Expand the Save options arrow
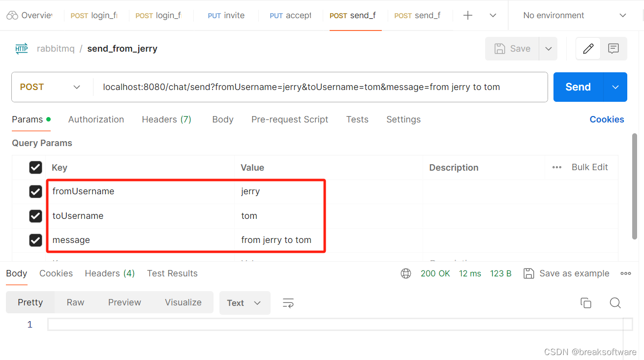This screenshot has height=360, width=644. pos(548,49)
